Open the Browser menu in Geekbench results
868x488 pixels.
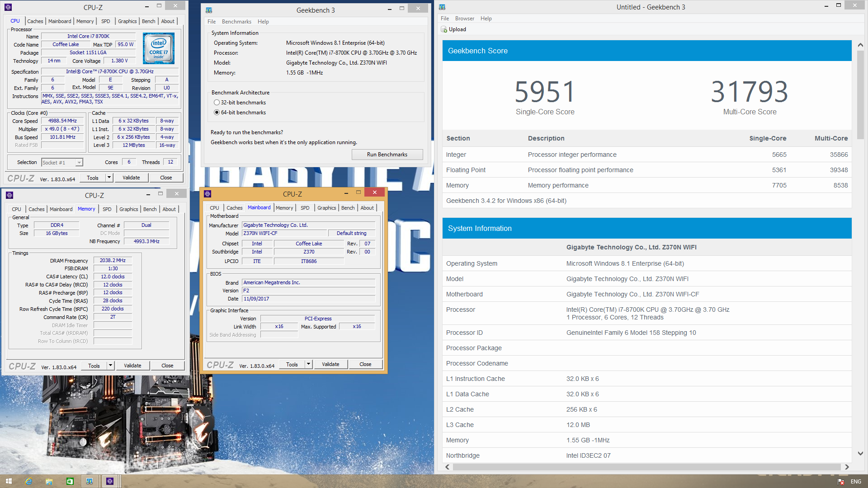point(464,19)
